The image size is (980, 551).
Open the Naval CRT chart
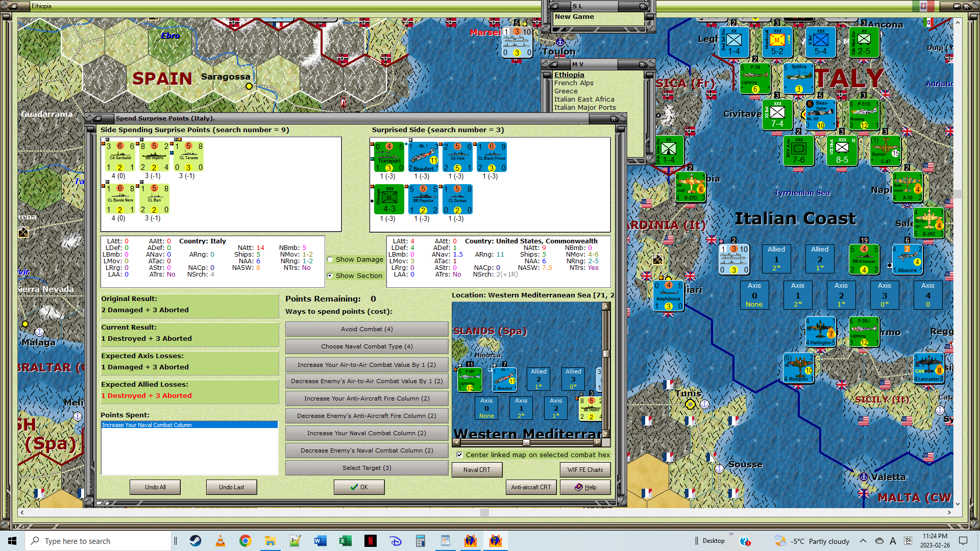point(477,470)
